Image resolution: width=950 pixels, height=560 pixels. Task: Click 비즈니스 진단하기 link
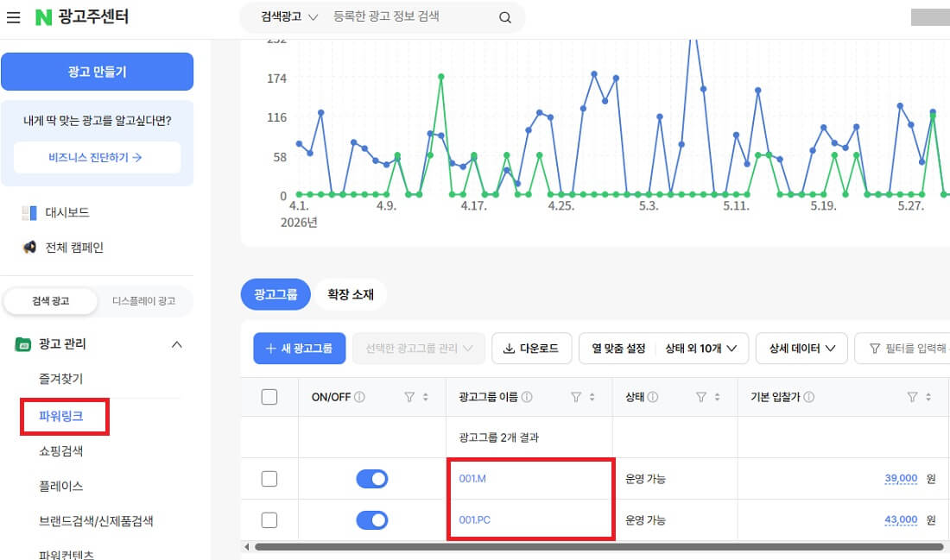(x=97, y=157)
